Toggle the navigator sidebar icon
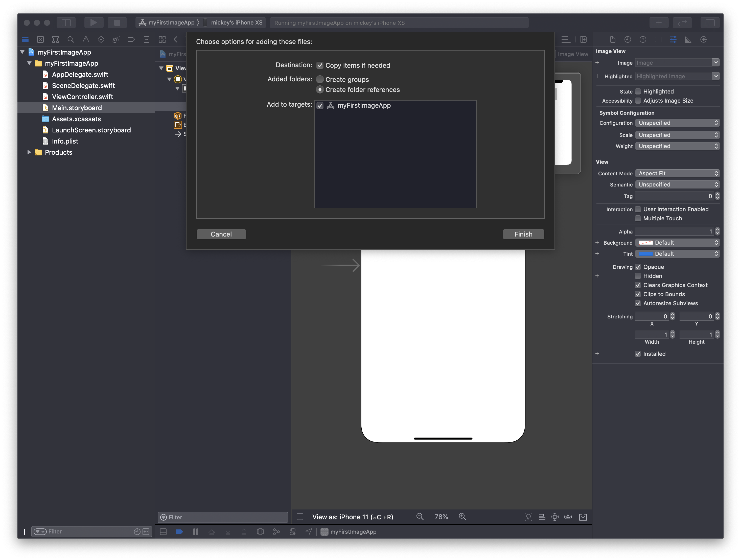741x560 pixels. point(66,22)
